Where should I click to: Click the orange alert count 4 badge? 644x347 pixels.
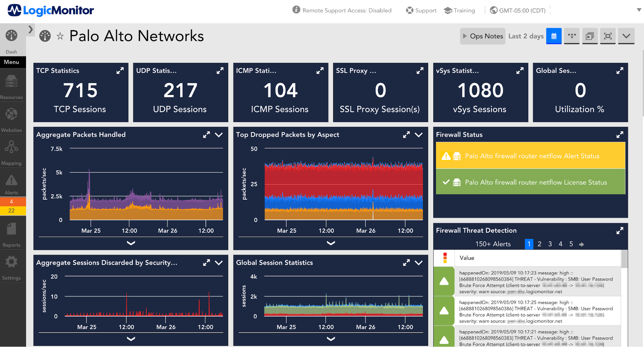click(12, 202)
